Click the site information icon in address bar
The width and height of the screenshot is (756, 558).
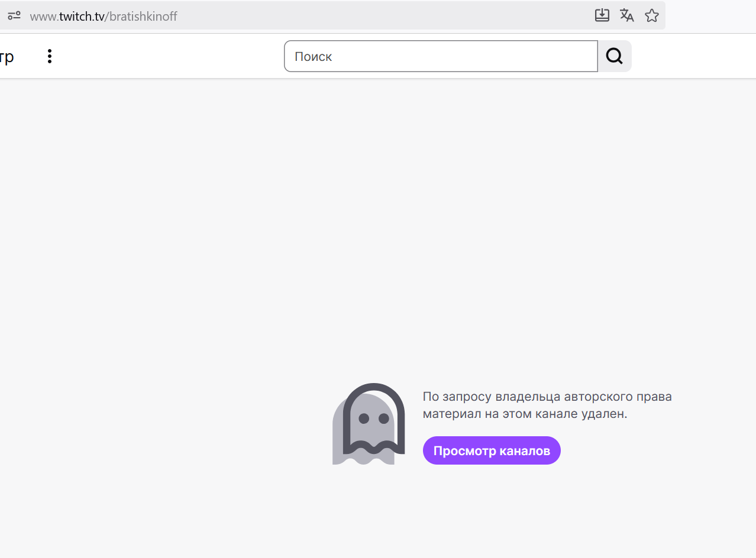14,16
